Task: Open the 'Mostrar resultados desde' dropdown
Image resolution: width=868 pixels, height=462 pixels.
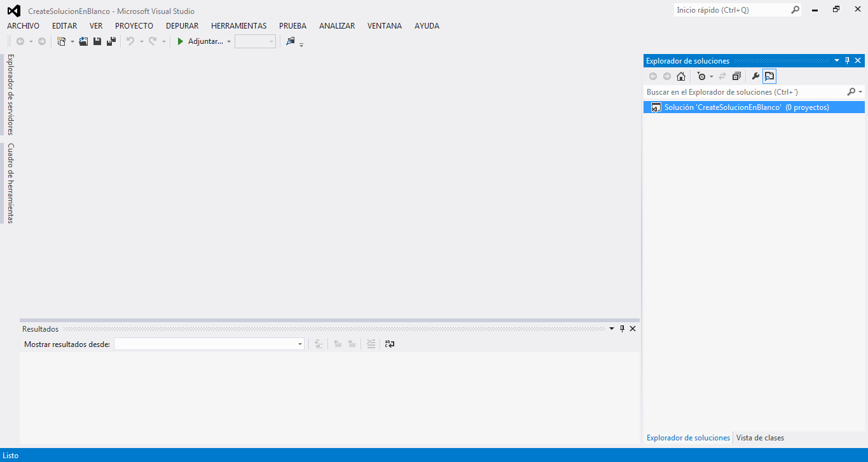Action: (300, 344)
